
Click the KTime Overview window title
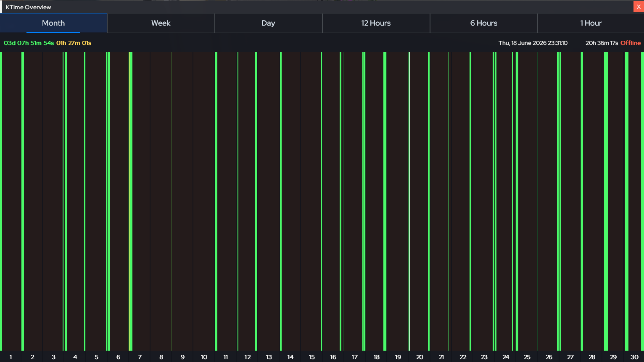click(x=29, y=7)
